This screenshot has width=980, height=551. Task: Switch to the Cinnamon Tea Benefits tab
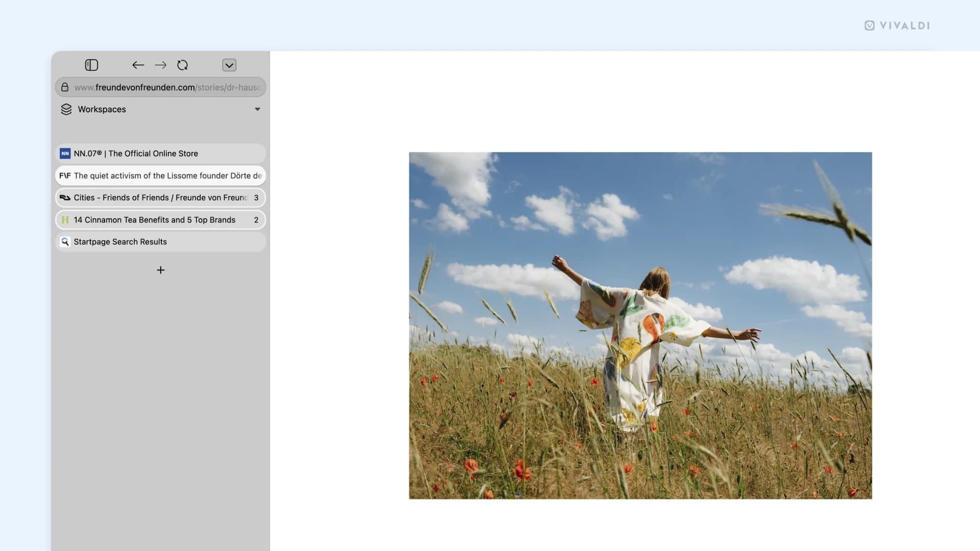pos(153,220)
